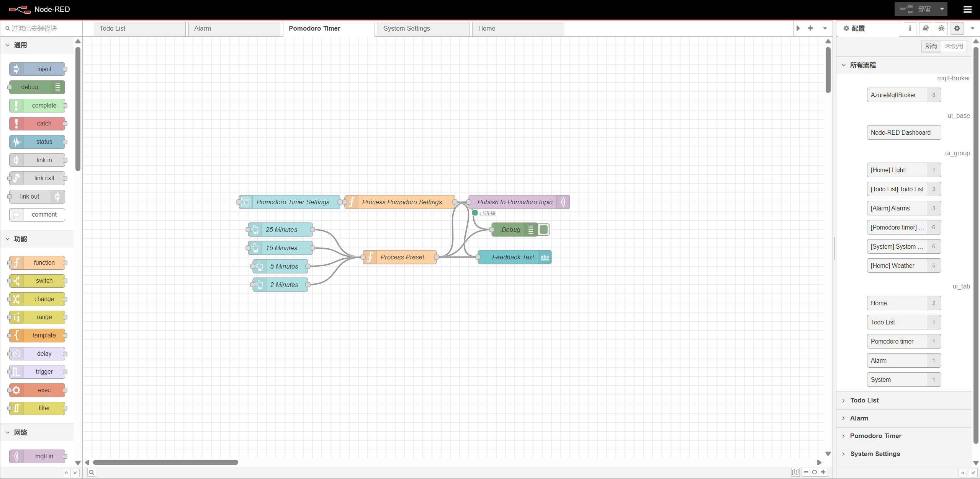
Task: Select the 所有 filter toggle
Action: click(931, 46)
